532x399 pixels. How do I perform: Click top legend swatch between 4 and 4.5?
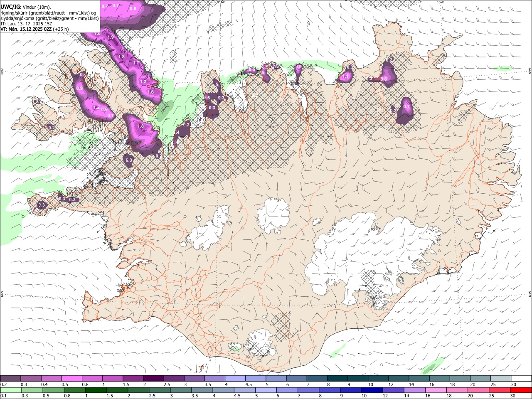click(x=235, y=379)
